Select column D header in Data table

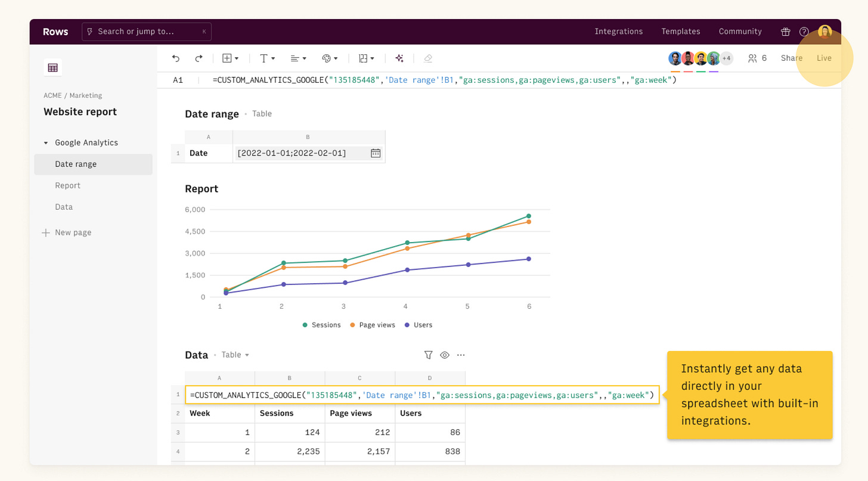(x=430, y=378)
